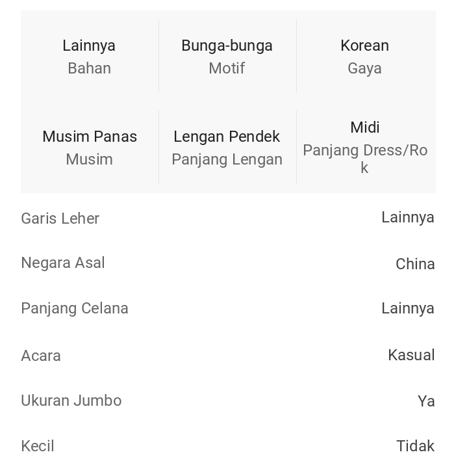Click the "Korean" style value
456x476 pixels.
(364, 46)
